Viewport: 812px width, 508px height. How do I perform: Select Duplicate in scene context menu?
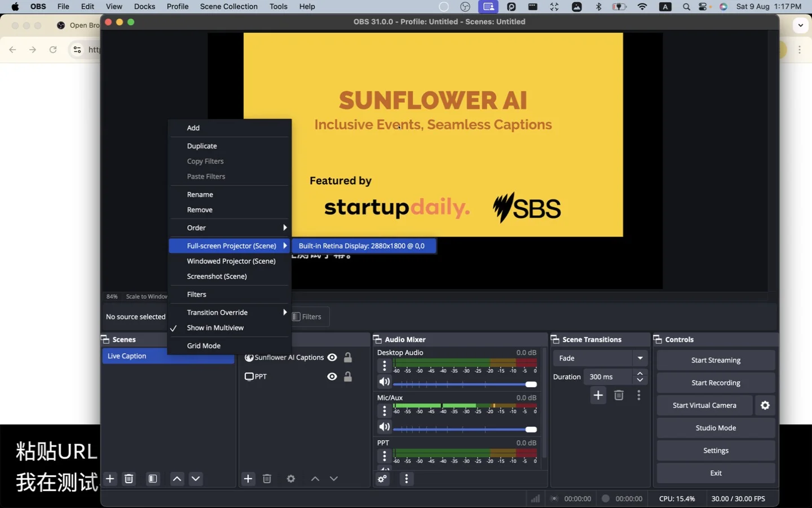pyautogui.click(x=230, y=146)
